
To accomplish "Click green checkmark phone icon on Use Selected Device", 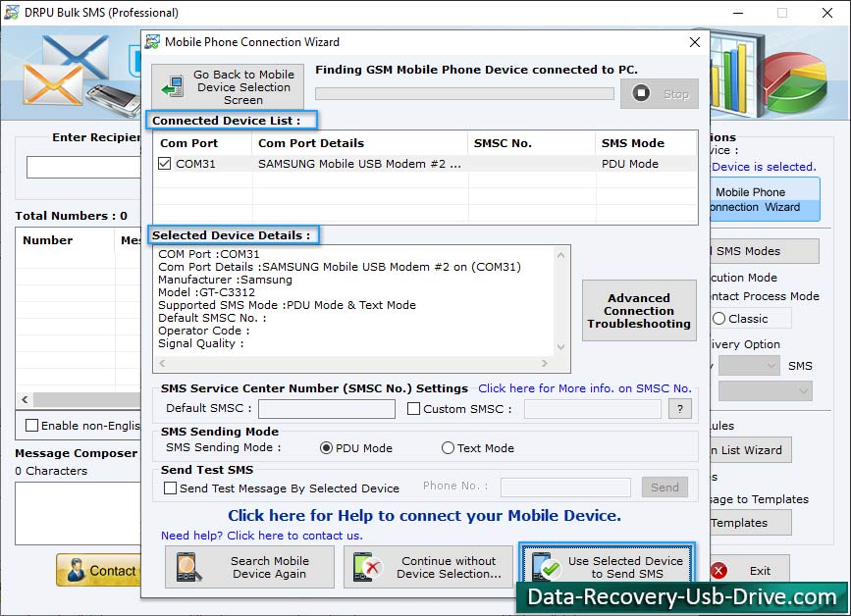I will (546, 567).
